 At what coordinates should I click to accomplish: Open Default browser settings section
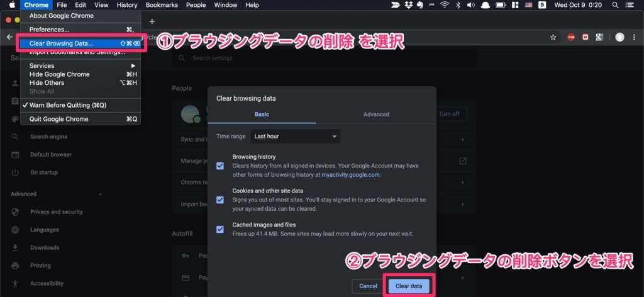pyautogui.click(x=51, y=154)
